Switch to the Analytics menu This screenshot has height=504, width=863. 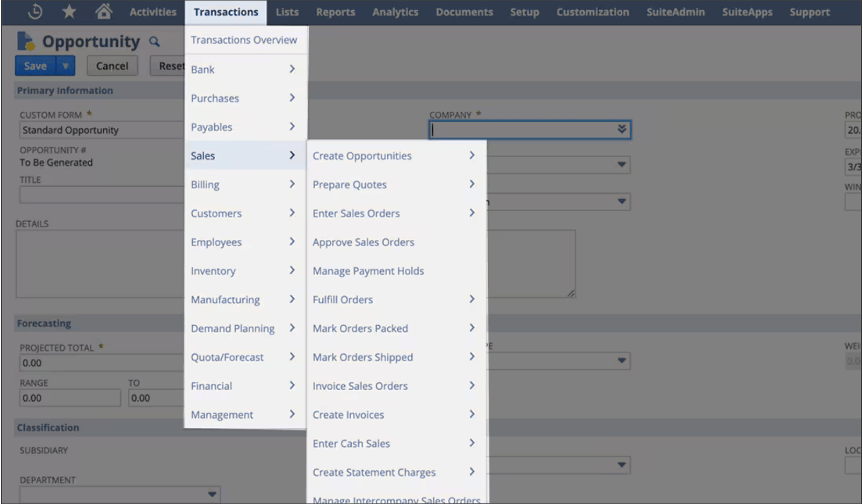coord(395,12)
